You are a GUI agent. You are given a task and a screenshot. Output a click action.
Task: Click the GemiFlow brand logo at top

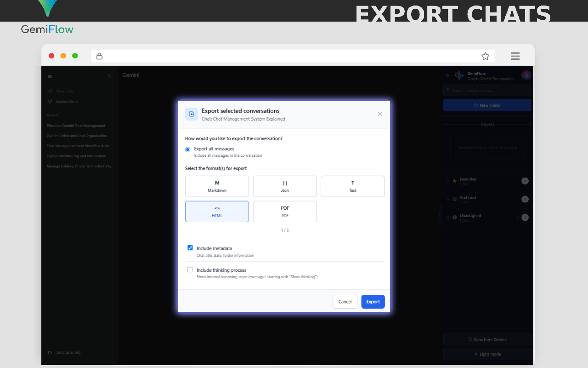point(47,17)
